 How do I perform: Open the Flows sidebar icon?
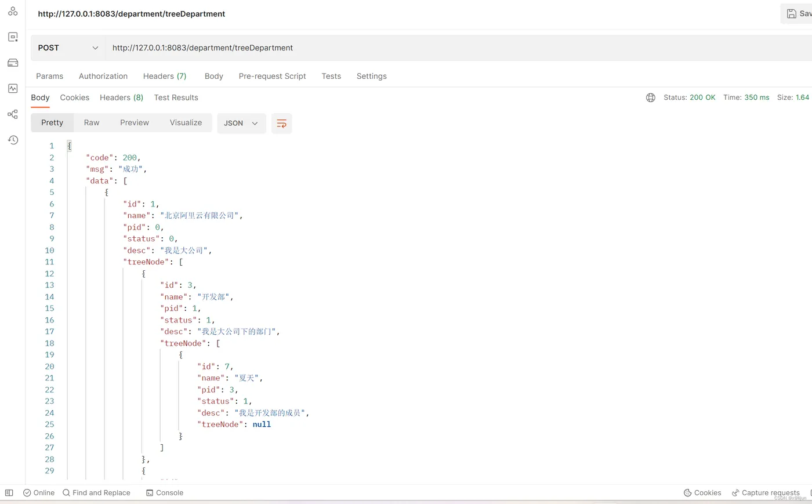click(x=13, y=114)
